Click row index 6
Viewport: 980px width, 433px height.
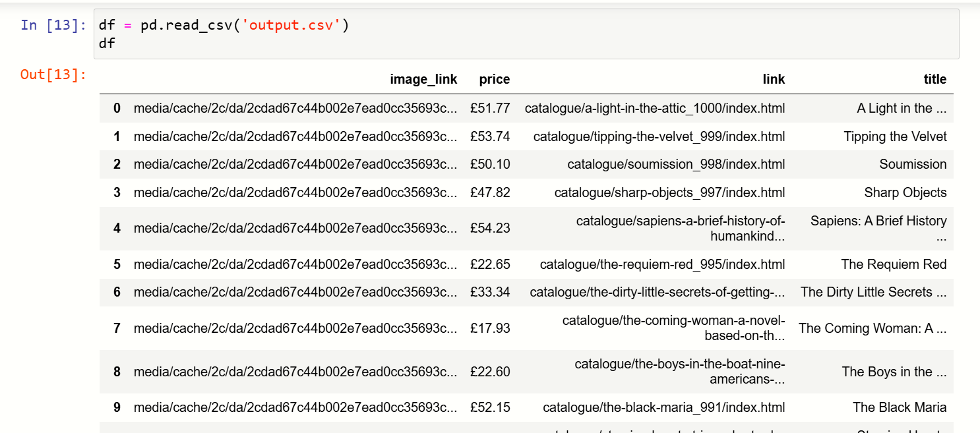point(117,292)
